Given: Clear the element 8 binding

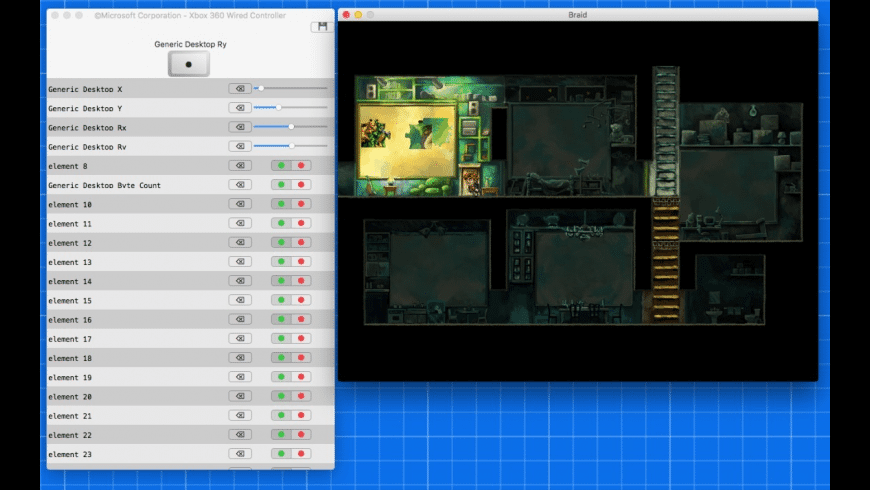Looking at the screenshot, I should [239, 166].
